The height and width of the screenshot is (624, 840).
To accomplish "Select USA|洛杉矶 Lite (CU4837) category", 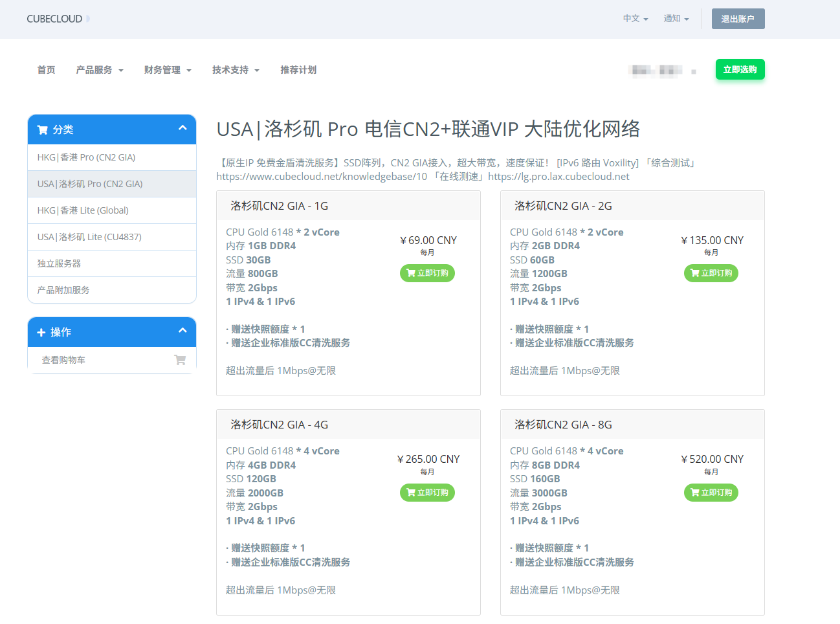I will [112, 237].
